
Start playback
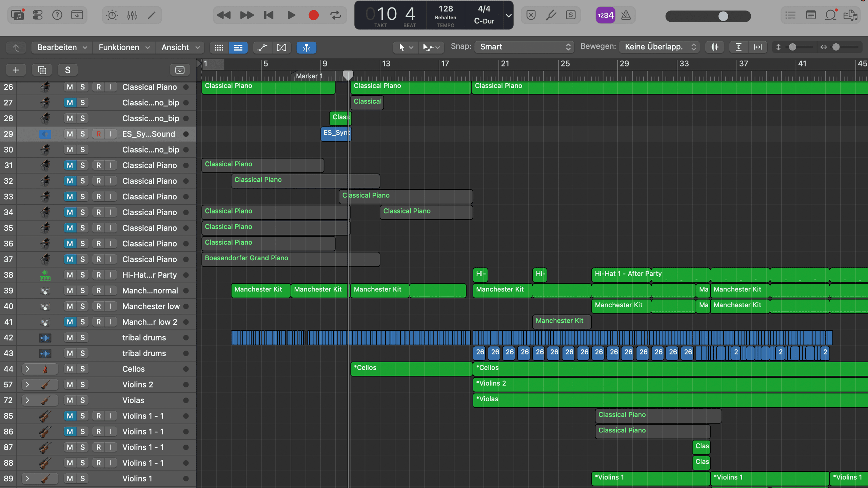(291, 15)
